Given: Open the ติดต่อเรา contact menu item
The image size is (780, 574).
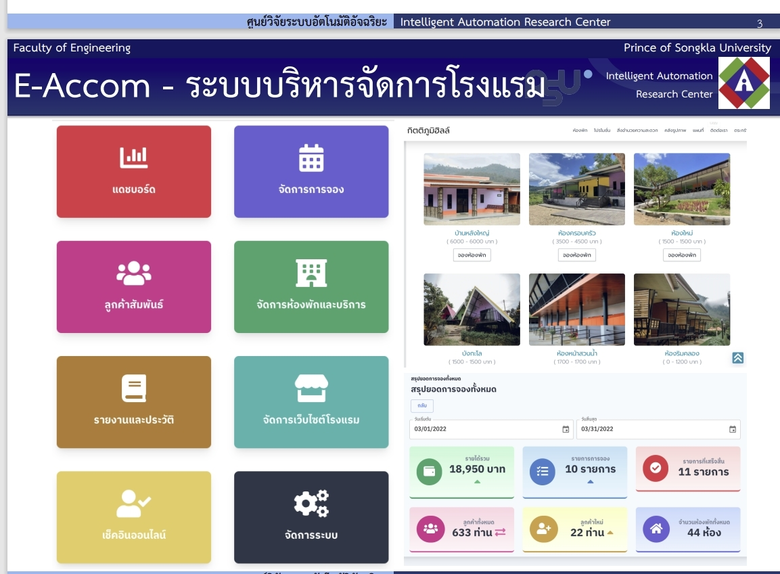Looking at the screenshot, I should (719, 130).
